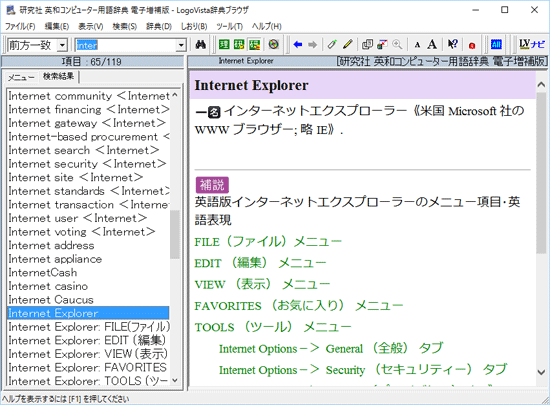
Task: Select Internet security entry
Action: [x=88, y=164]
